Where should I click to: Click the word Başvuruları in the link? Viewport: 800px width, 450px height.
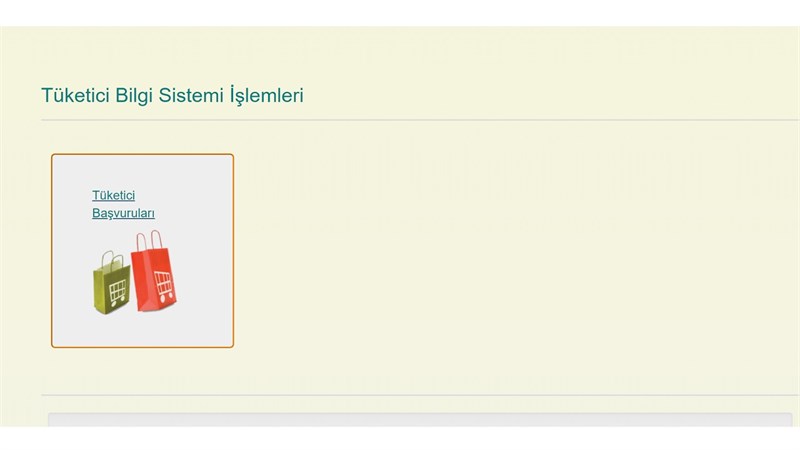pos(123,213)
